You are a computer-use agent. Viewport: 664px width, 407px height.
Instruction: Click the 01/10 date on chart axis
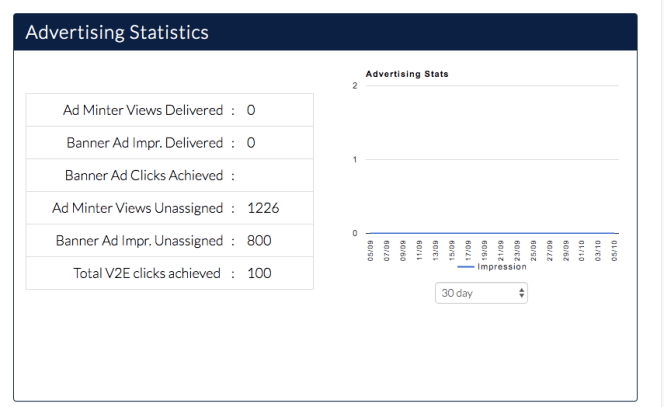(582, 248)
